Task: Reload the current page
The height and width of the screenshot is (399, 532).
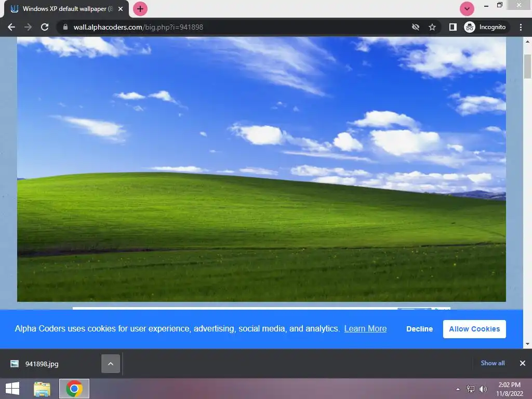Action: pos(45,27)
